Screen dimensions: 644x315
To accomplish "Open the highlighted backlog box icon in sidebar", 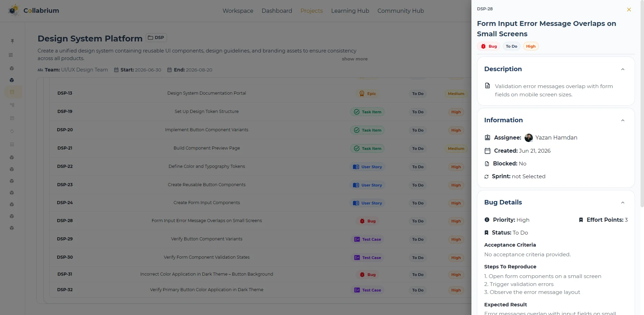I will pyautogui.click(x=12, y=92).
